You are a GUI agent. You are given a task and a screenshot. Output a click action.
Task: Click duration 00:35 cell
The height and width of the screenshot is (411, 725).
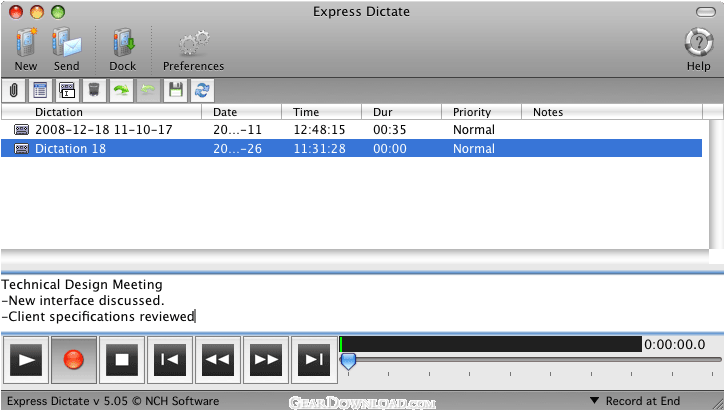pos(390,130)
